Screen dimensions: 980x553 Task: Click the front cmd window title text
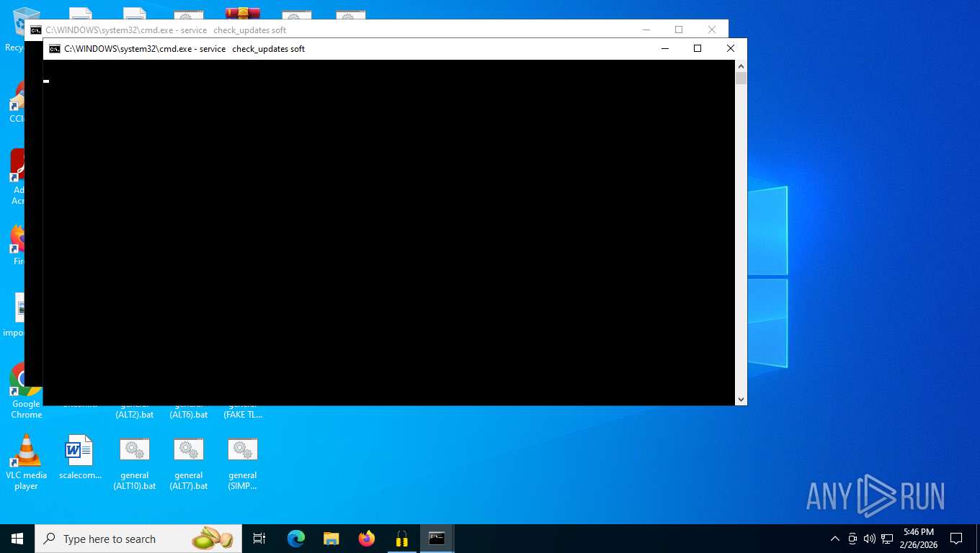(184, 49)
